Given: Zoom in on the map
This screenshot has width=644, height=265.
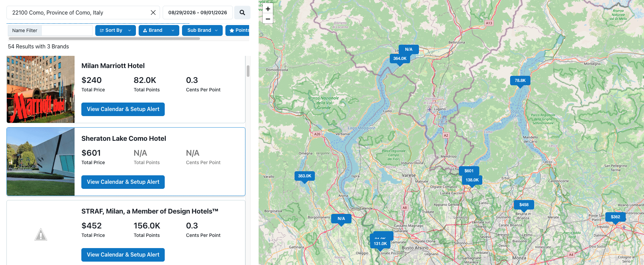Looking at the screenshot, I should pos(268,9).
